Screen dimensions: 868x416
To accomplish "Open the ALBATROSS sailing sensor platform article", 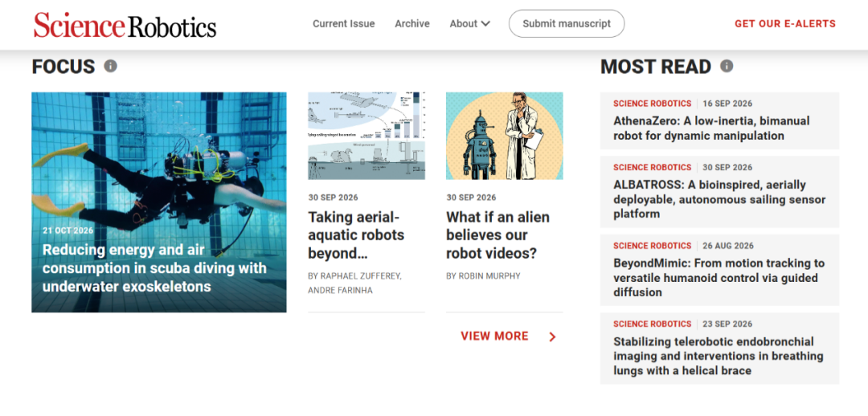I will (719, 199).
